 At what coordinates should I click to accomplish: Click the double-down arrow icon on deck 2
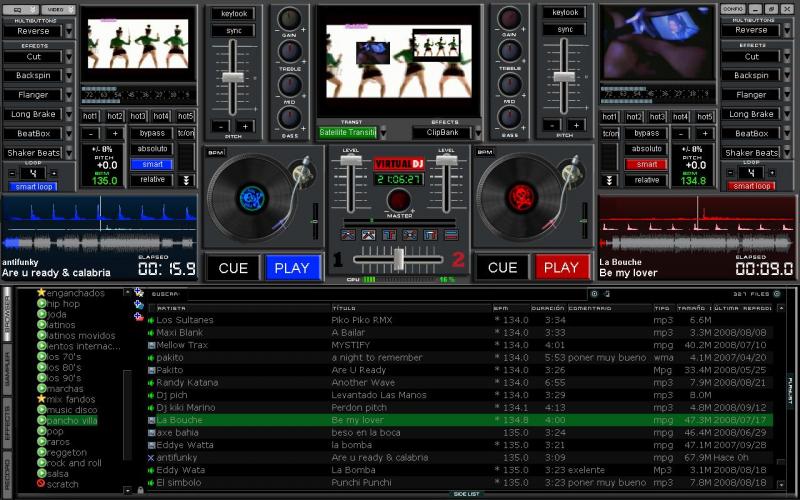(x=609, y=180)
